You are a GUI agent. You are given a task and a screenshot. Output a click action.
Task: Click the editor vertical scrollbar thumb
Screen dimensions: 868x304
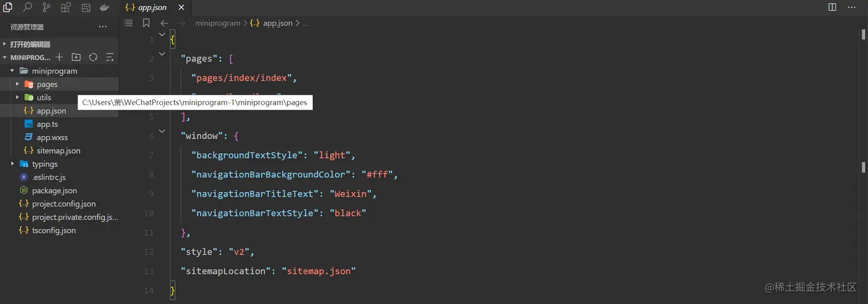(863, 34)
